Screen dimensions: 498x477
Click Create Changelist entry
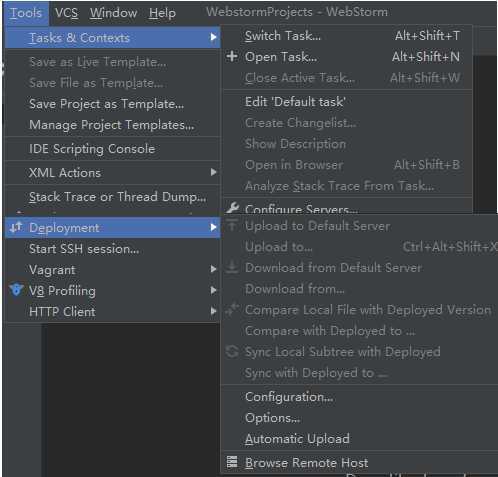300,123
